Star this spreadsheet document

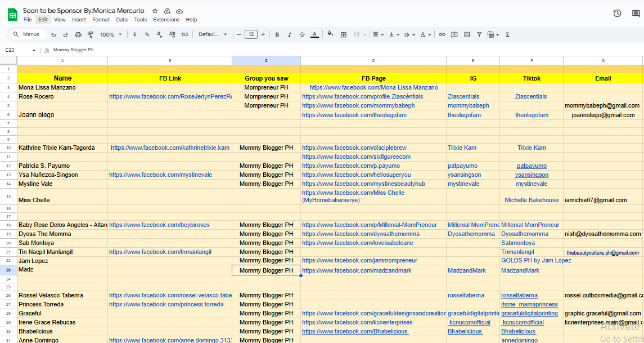click(x=155, y=11)
